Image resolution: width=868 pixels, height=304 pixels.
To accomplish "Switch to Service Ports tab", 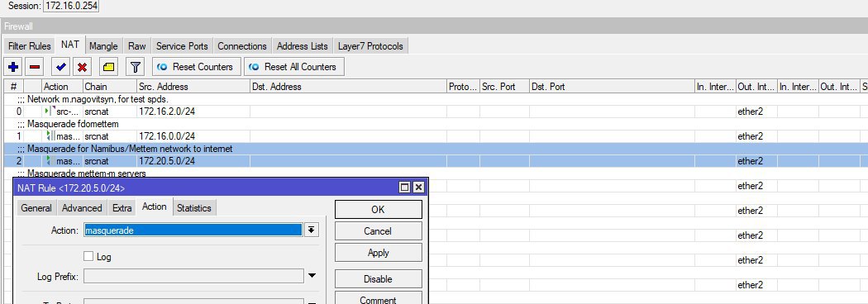I will pos(182,46).
